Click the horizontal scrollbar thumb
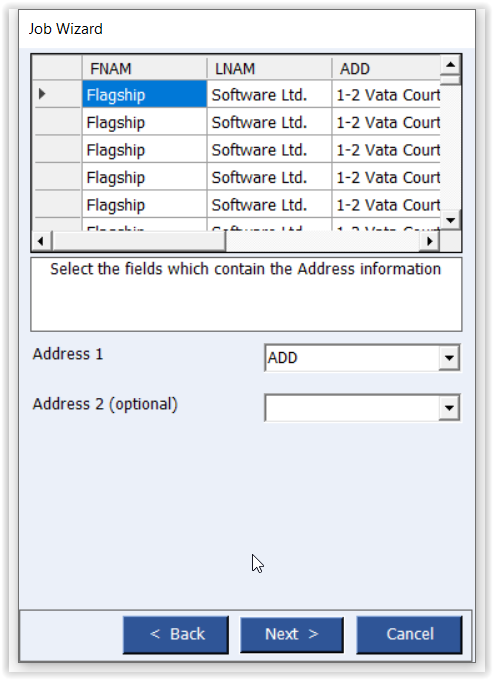The width and height of the screenshot is (493, 680). (139, 241)
